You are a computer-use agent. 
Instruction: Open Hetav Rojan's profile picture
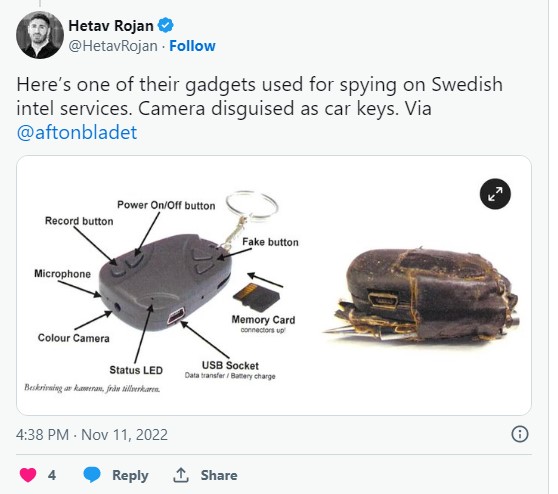[x=40, y=35]
